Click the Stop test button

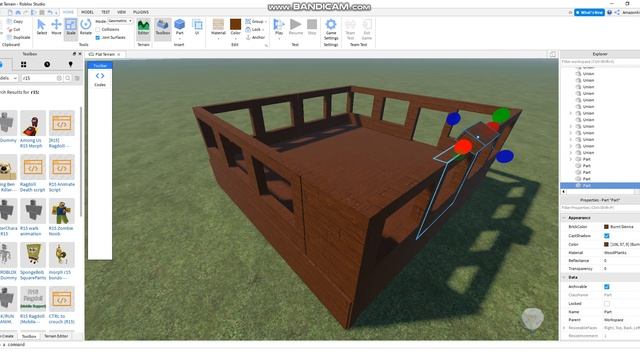tap(312, 27)
